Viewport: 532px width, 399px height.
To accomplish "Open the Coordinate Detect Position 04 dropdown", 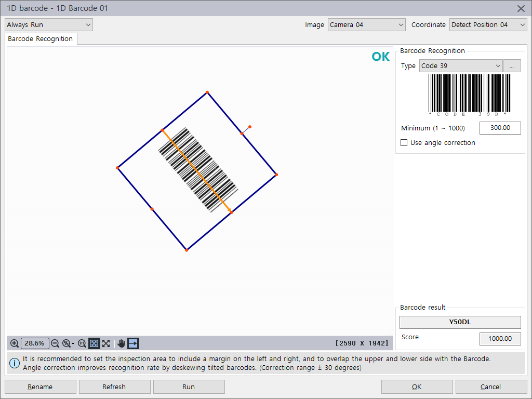I will click(x=488, y=25).
